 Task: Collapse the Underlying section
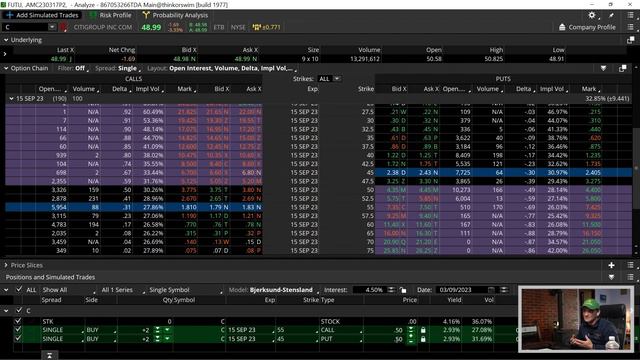pos(6,40)
